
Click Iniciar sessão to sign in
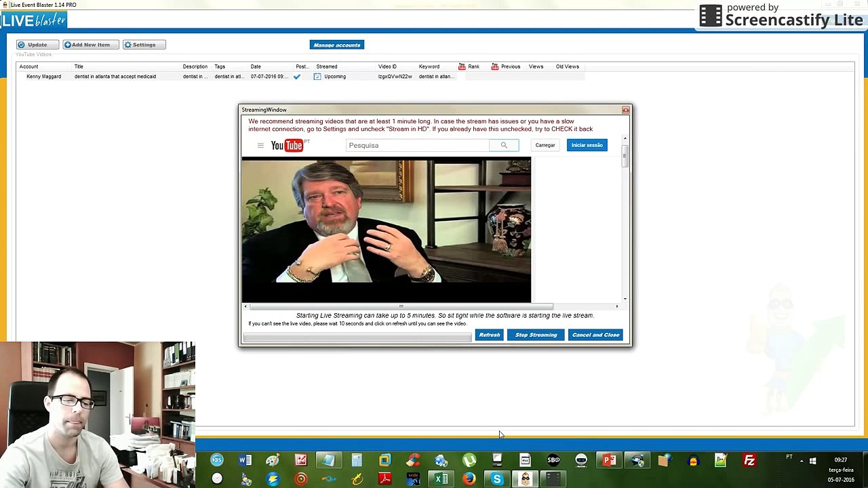[587, 145]
